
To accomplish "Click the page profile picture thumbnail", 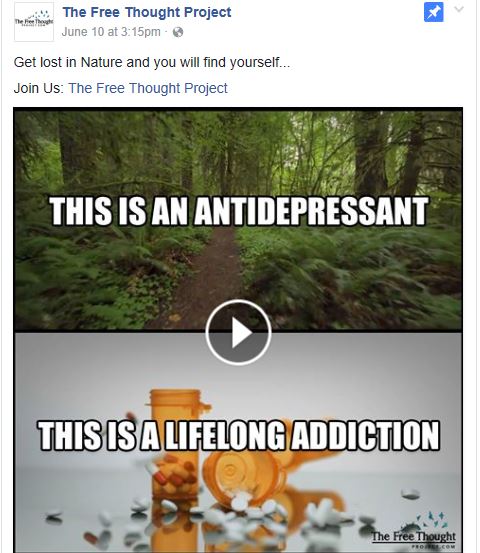I will pyautogui.click(x=34, y=22).
